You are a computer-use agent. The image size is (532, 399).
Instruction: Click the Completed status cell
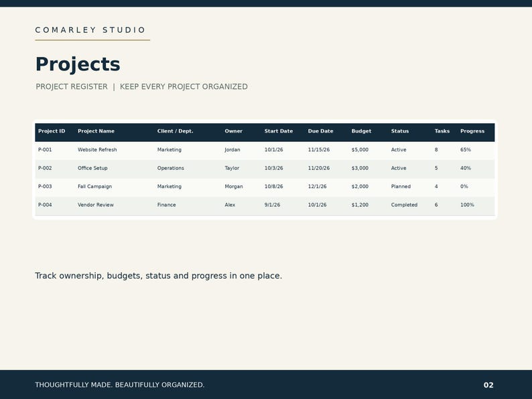click(x=404, y=205)
